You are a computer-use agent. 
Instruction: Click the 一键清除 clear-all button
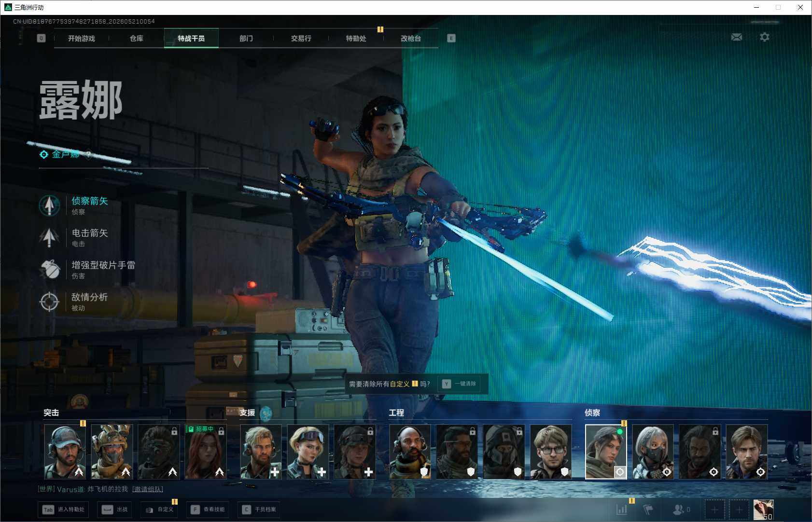pyautogui.click(x=460, y=384)
